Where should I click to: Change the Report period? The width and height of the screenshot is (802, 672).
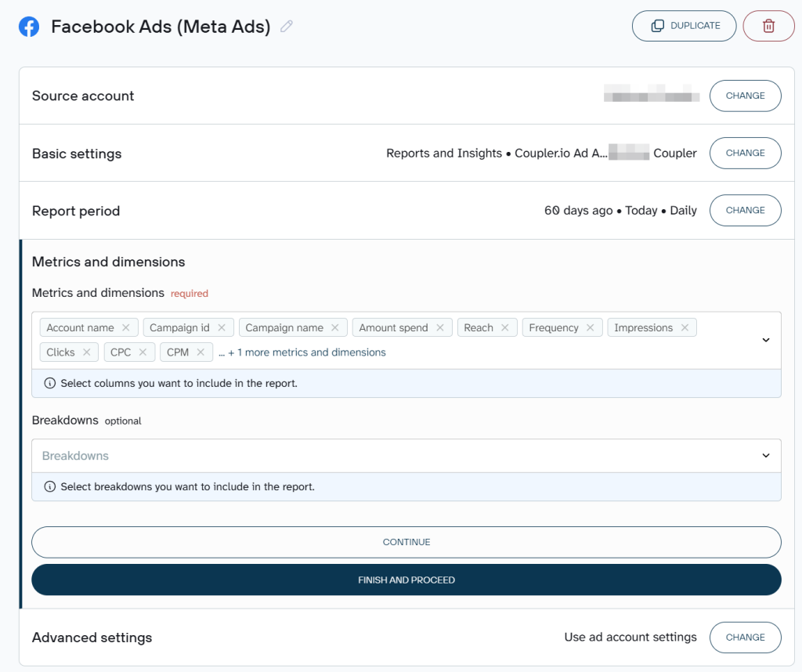pyautogui.click(x=746, y=210)
